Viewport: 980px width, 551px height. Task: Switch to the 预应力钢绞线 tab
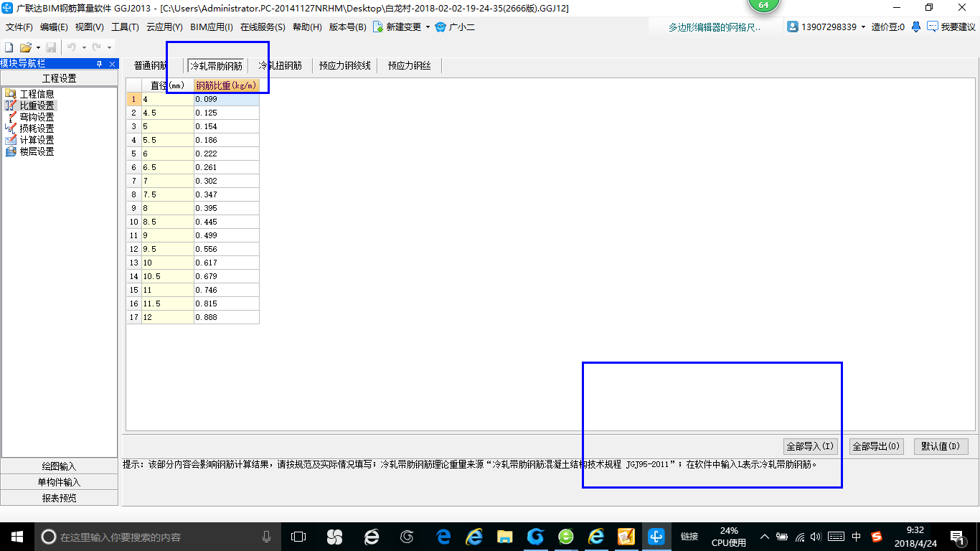pyautogui.click(x=345, y=65)
